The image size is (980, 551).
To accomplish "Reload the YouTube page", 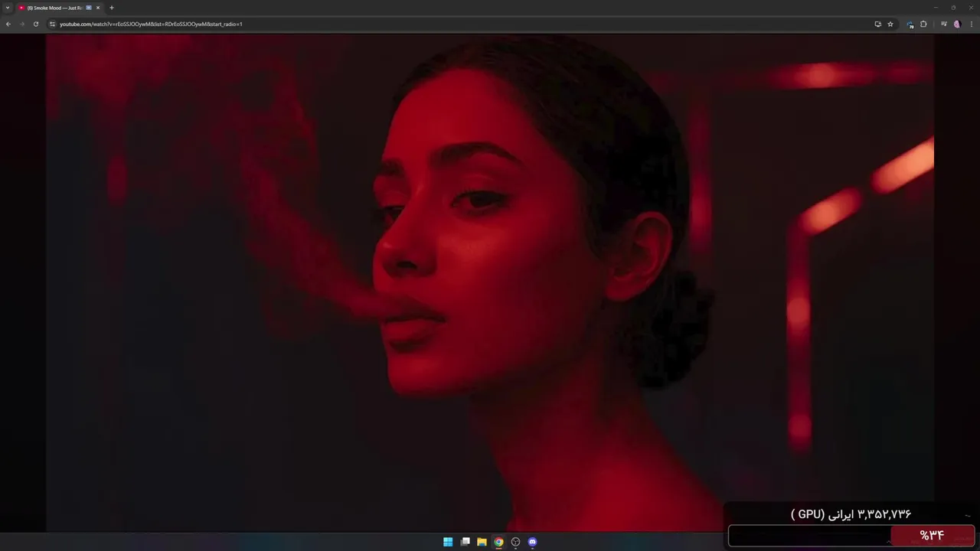I will 35,24.
